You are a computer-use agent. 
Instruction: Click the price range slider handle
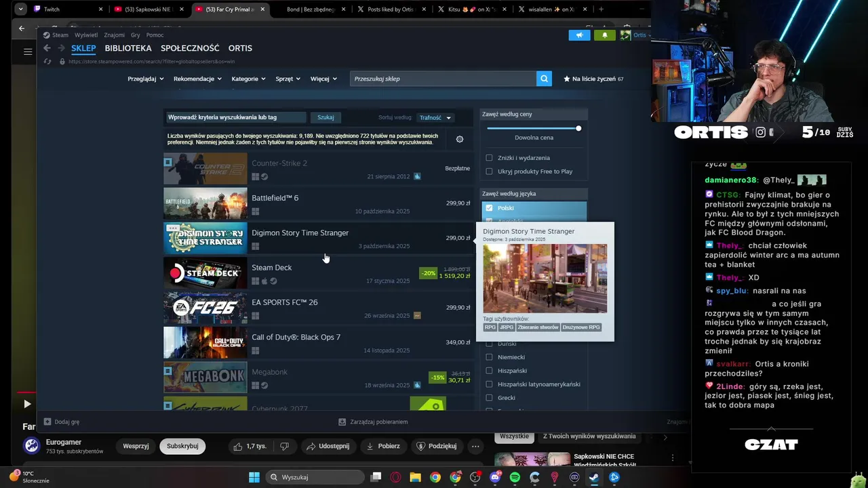tap(578, 128)
